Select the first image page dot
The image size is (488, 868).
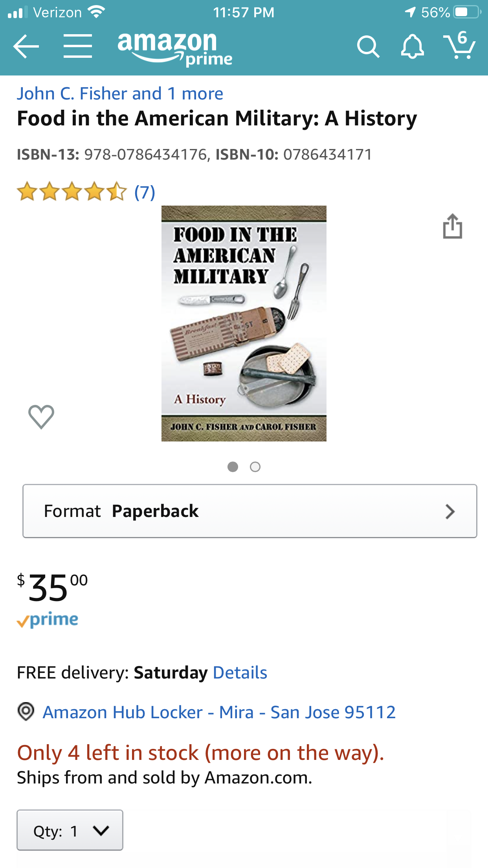click(x=233, y=467)
